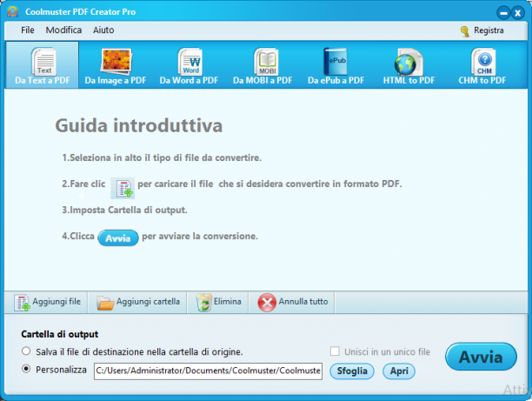
Task: Click Aggiungi cartella folder button
Action: 137,302
